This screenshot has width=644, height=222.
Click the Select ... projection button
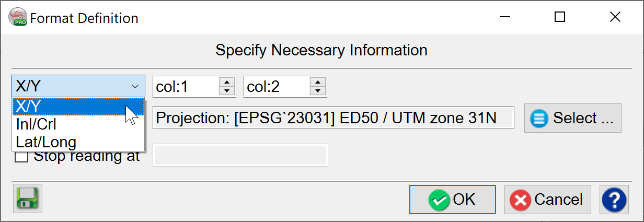(x=573, y=118)
